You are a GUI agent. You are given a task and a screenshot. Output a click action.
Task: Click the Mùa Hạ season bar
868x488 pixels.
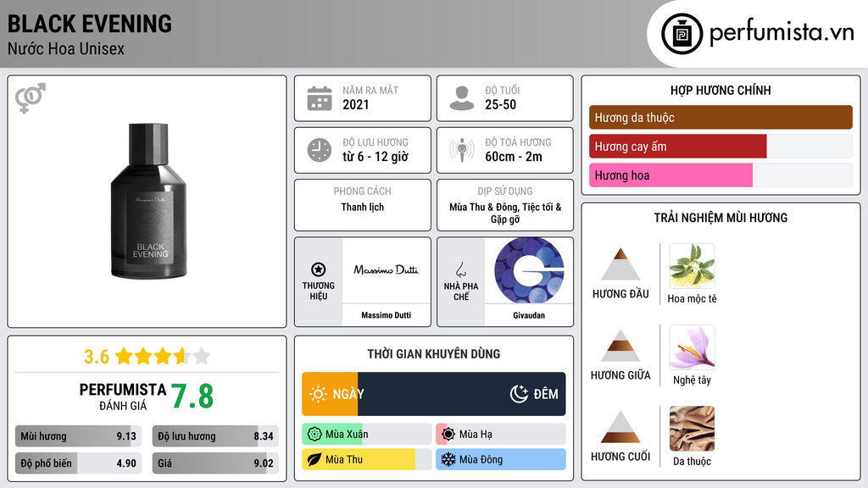click(x=501, y=435)
